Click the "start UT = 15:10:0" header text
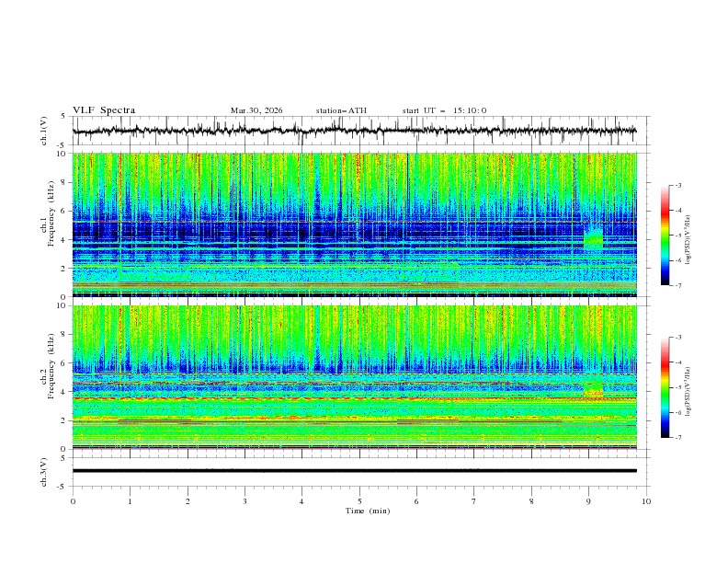The height and width of the screenshot is (563, 728). (x=444, y=110)
